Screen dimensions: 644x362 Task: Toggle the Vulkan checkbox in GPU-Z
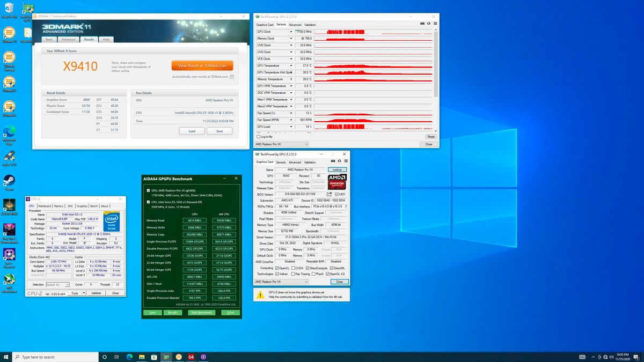point(277,274)
